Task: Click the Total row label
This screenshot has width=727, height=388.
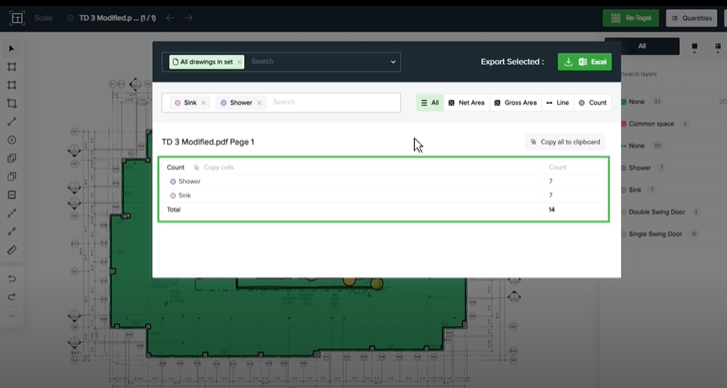Action: 173,210
